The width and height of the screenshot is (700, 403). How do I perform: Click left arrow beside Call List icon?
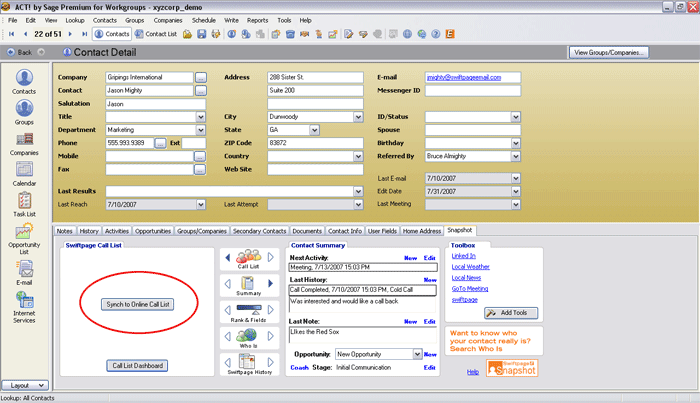coord(228,258)
